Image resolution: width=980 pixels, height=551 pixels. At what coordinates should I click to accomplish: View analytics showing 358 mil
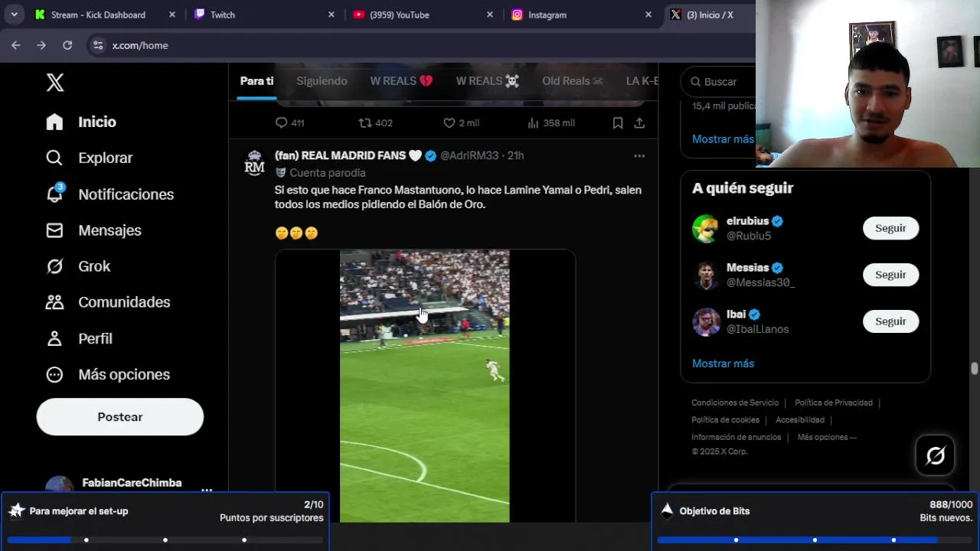click(551, 122)
